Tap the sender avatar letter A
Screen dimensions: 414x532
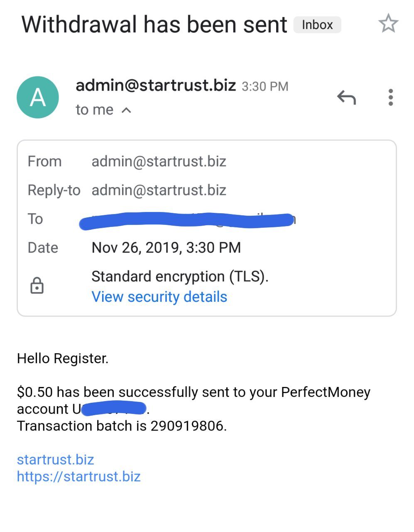[38, 97]
